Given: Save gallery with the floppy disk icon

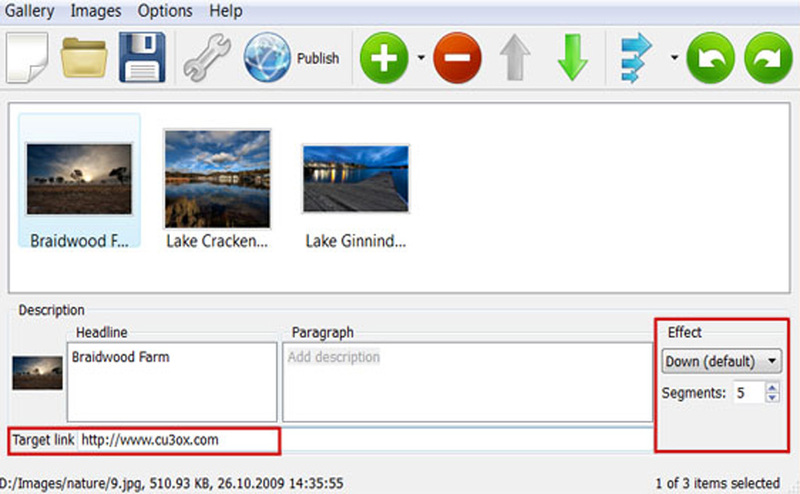Looking at the screenshot, I should point(142,58).
